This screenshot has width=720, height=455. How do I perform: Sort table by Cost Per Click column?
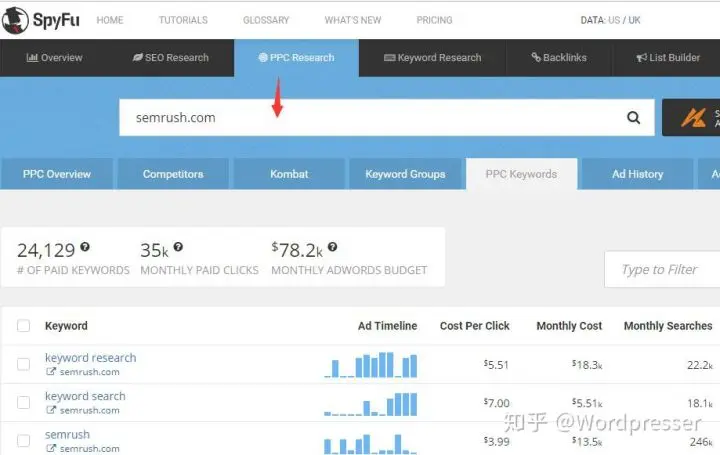(474, 326)
